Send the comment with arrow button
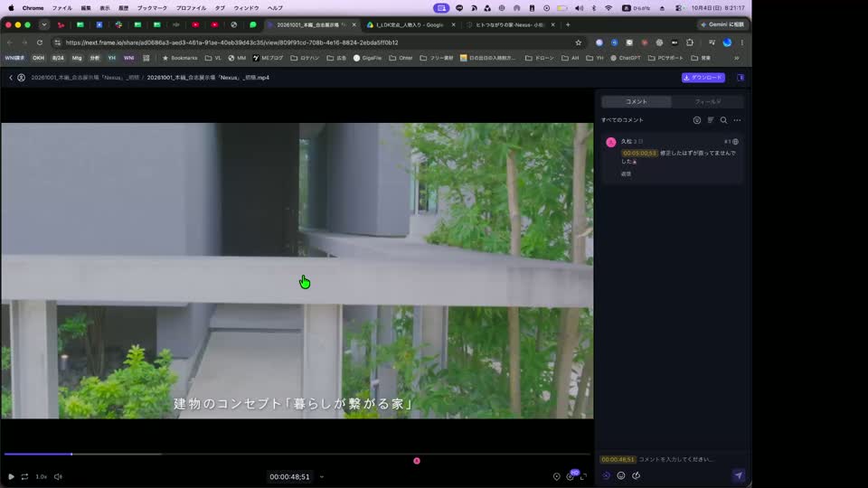The width and height of the screenshot is (868, 488). 739,476
